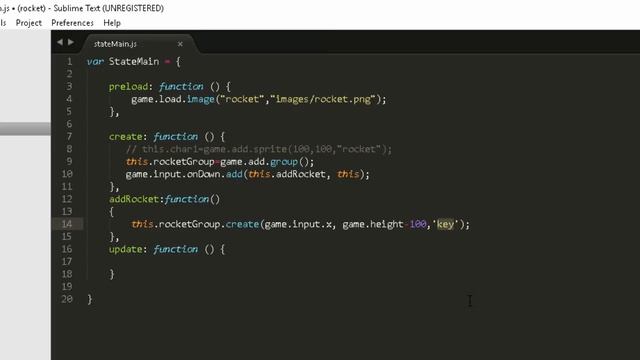Click the number 100 on line 14
This screenshot has height=360, width=640.
tap(418, 224)
